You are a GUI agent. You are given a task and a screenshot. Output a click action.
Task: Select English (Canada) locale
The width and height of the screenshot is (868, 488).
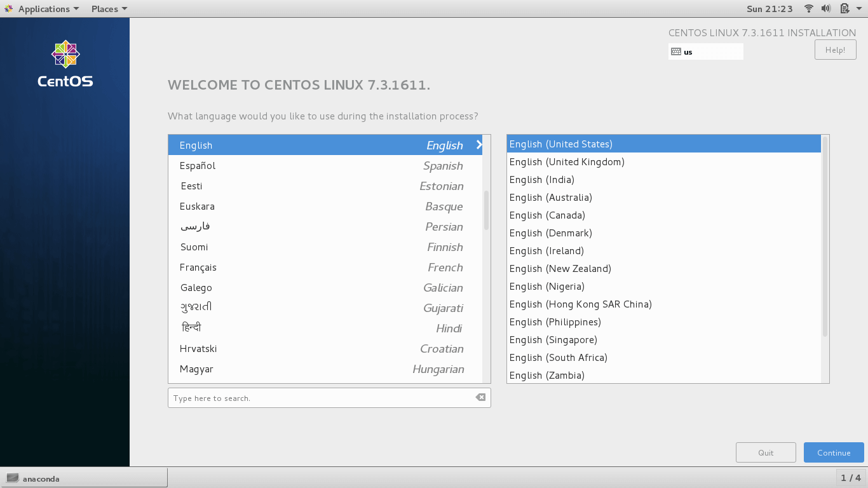point(664,215)
